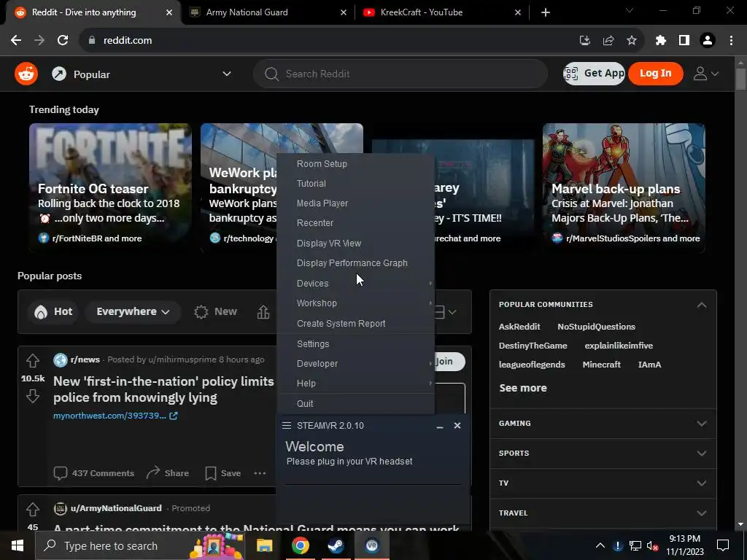Screen dimensions: 747x560
Task: Select the Hot flame sort icon
Action: [x=41, y=312]
